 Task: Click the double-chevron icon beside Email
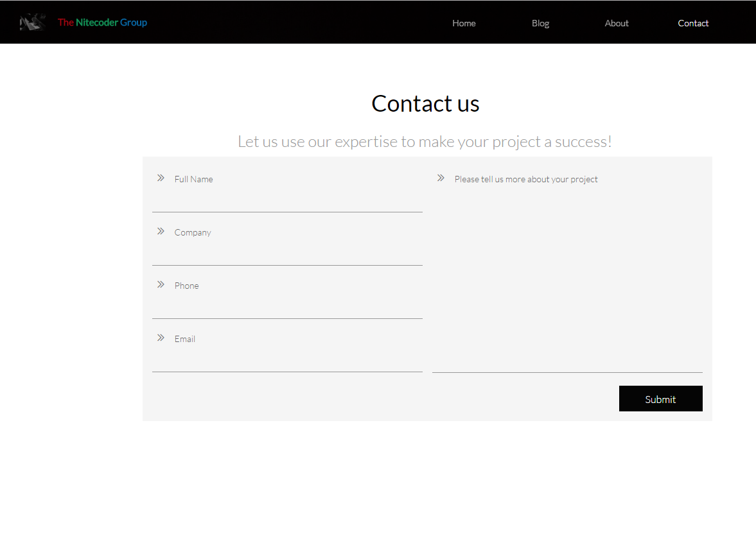(x=161, y=338)
